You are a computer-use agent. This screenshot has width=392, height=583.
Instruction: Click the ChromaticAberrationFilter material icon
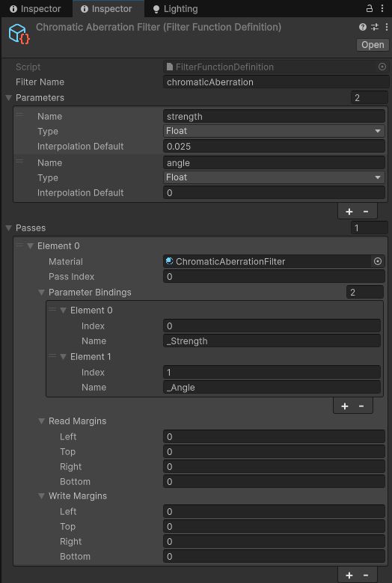(169, 261)
